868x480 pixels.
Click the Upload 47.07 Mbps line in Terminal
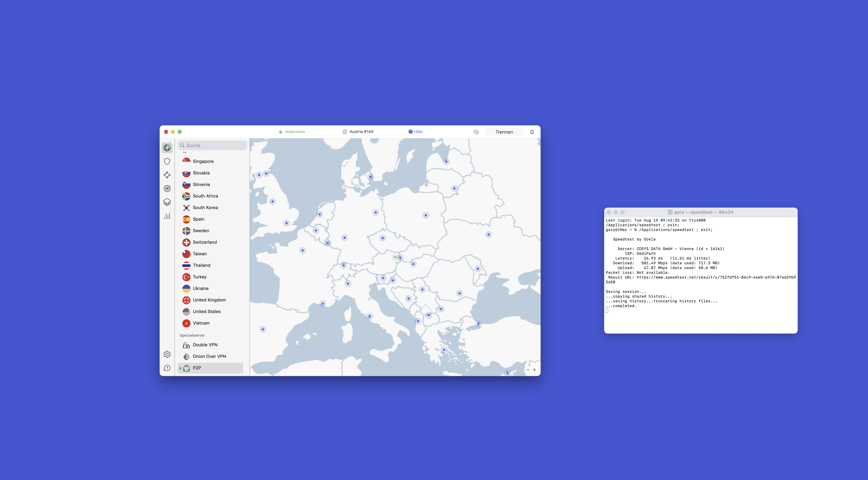667,268
